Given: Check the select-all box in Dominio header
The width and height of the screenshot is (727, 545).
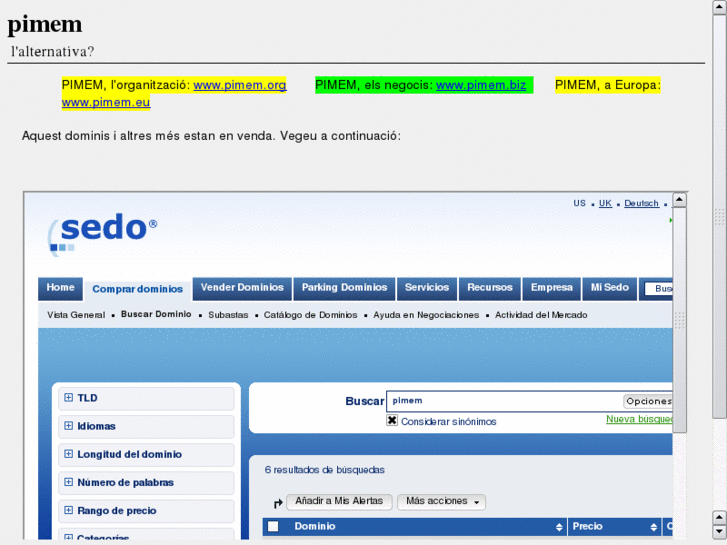Looking at the screenshot, I should point(273,526).
